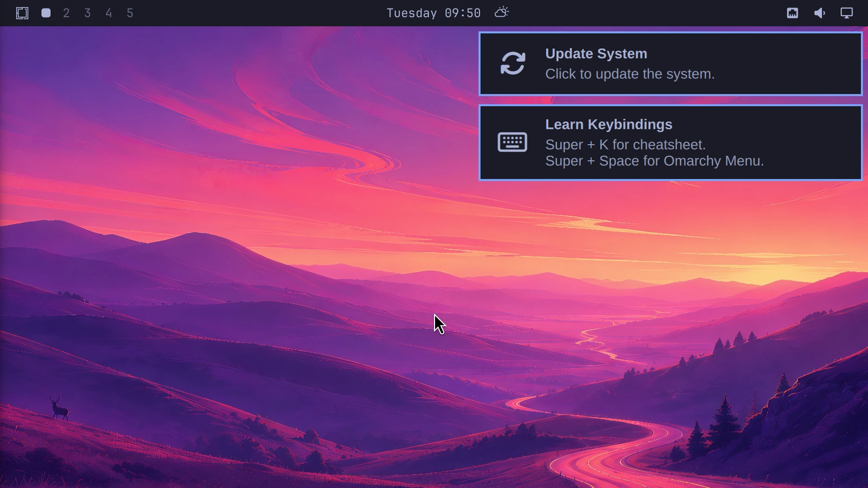
Task: Switch to workspace 5
Action: pos(130,13)
